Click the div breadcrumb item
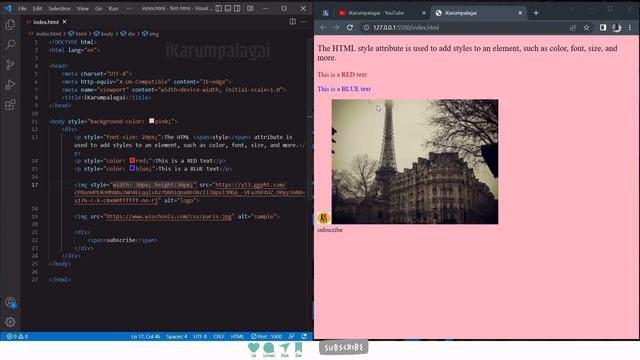This screenshot has width=640, height=360. click(131, 34)
